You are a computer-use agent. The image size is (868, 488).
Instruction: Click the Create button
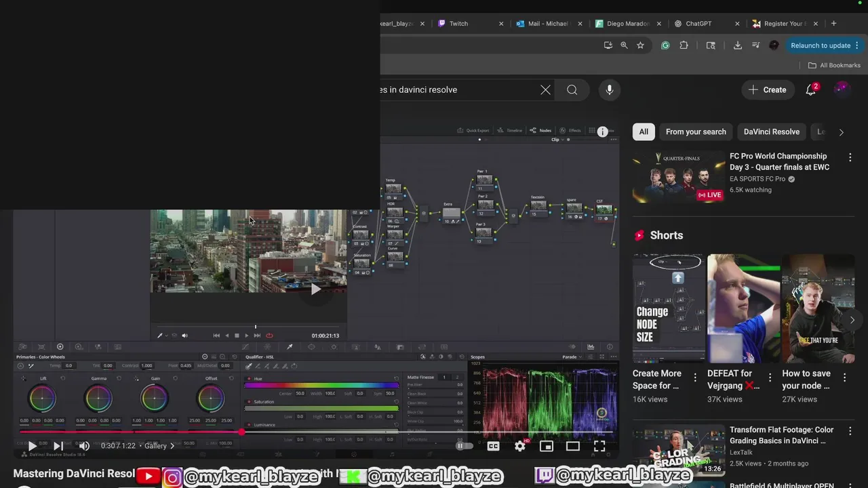pyautogui.click(x=768, y=89)
